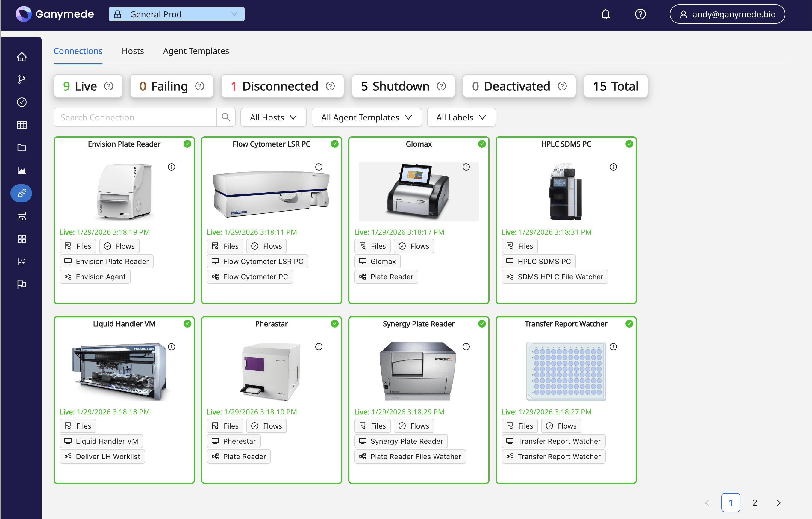Image resolution: width=812 pixels, height=519 pixels.
Task: Click Flows button on Envision Plate Reader
Action: pyautogui.click(x=119, y=246)
